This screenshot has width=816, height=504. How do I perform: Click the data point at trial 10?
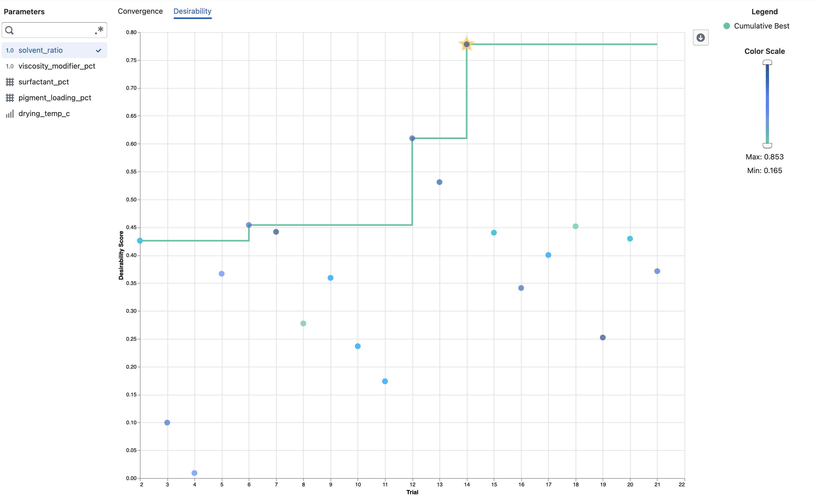pyautogui.click(x=358, y=346)
